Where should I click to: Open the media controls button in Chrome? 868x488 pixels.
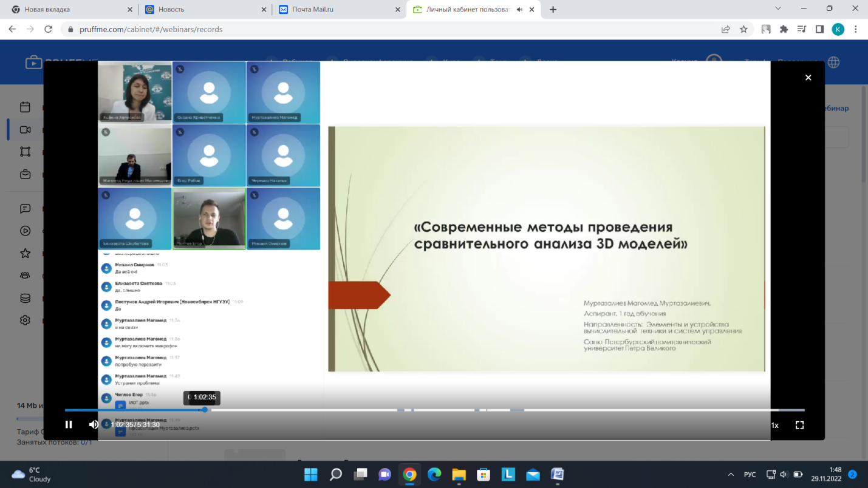click(802, 29)
